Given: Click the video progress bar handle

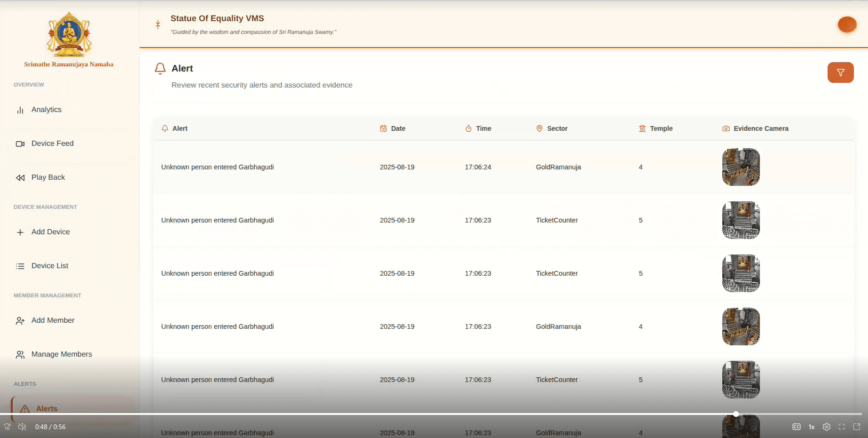Looking at the screenshot, I should point(736,414).
